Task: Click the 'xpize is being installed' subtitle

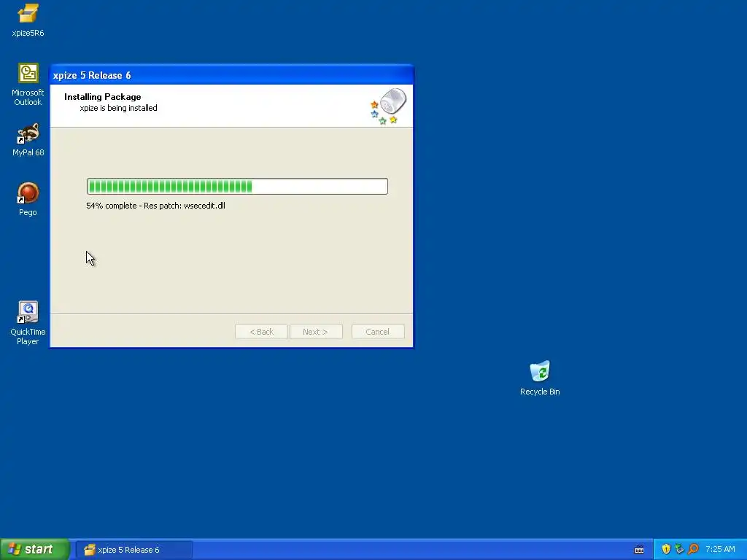Action: [x=118, y=108]
